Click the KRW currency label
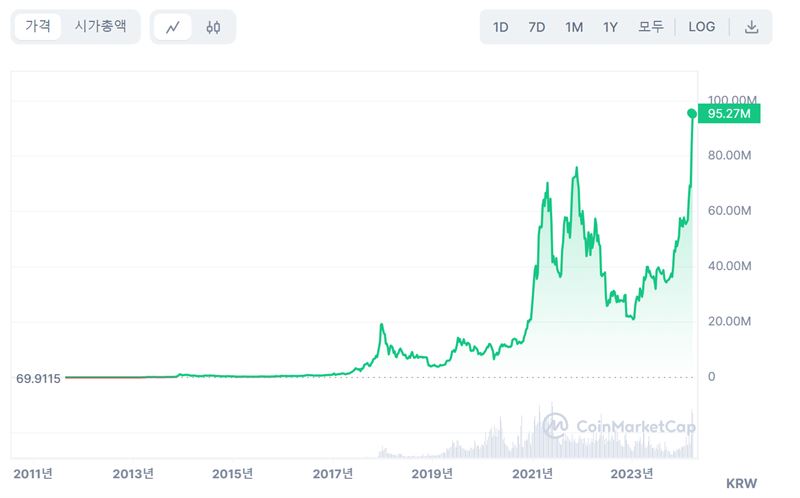800x498 pixels. pyautogui.click(x=741, y=483)
